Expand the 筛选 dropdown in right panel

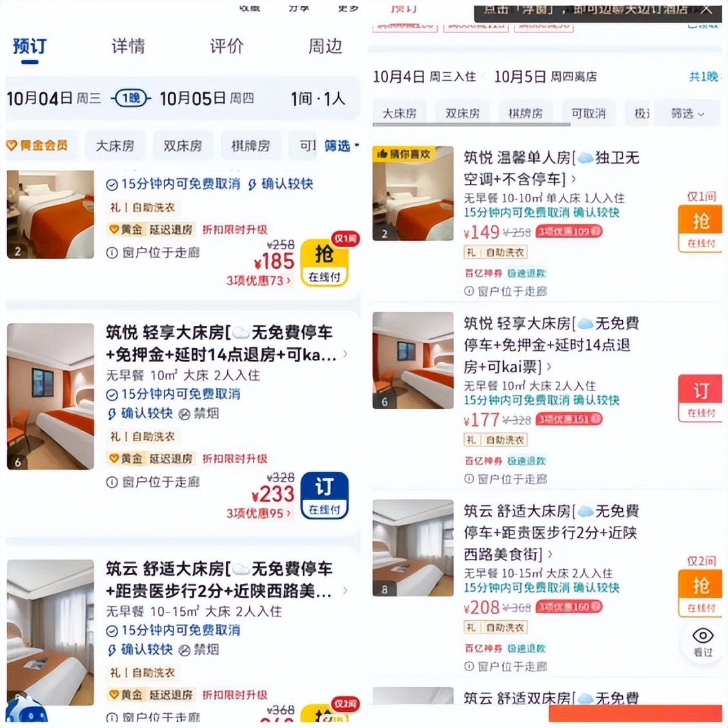687,114
